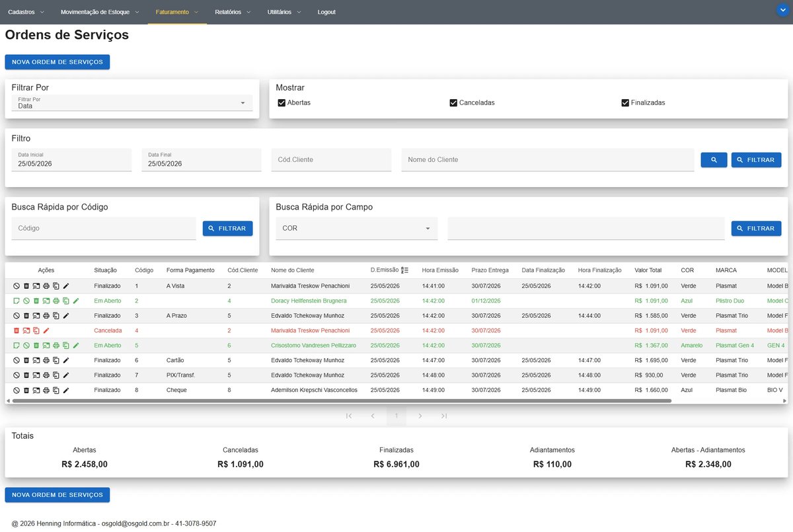Click the Nome do Cliente input
793x532 pixels.
[x=548, y=160]
